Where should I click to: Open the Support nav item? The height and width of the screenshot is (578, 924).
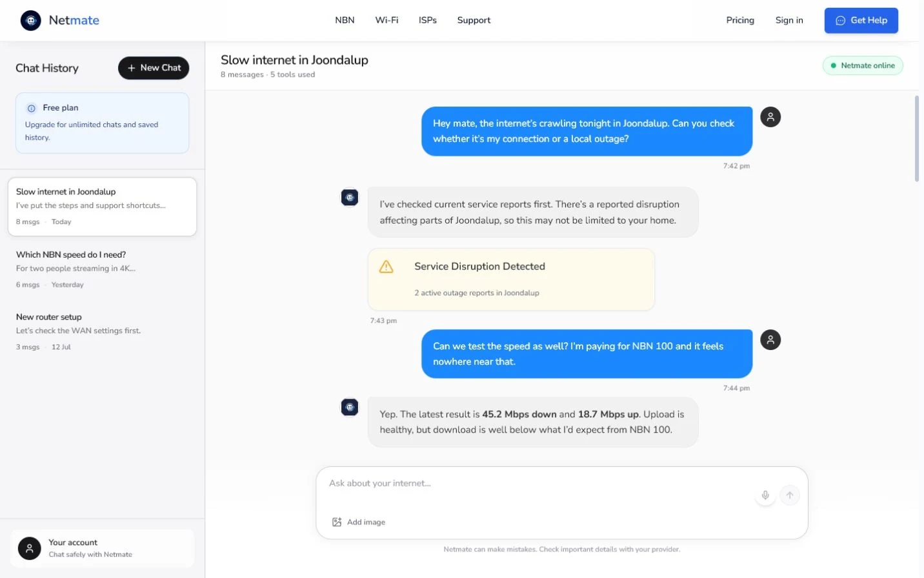pos(474,20)
